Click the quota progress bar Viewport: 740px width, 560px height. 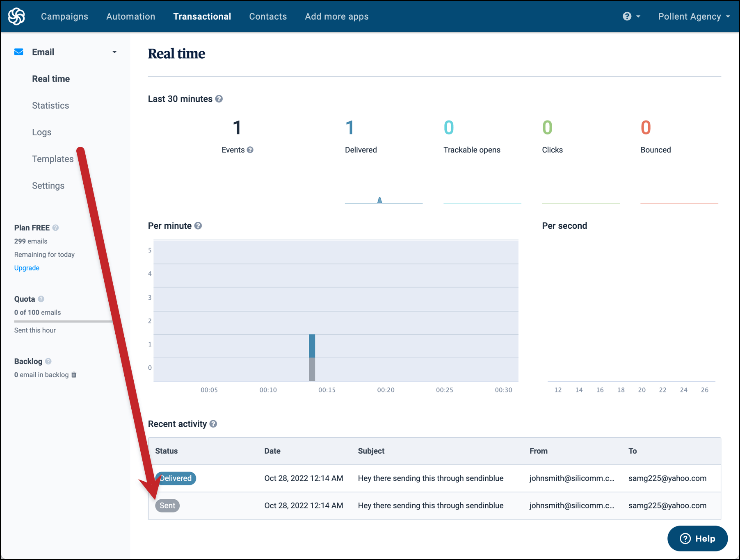[x=64, y=321]
